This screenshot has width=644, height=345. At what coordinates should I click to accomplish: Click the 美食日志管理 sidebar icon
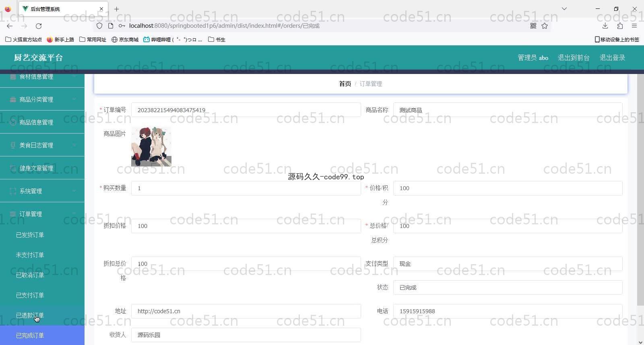pyautogui.click(x=13, y=145)
